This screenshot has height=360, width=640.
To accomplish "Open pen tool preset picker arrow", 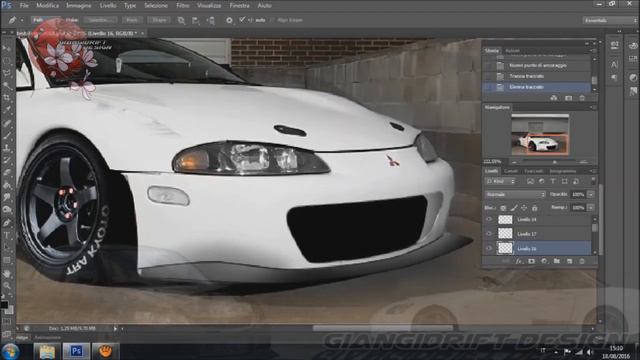I will (x=22, y=20).
